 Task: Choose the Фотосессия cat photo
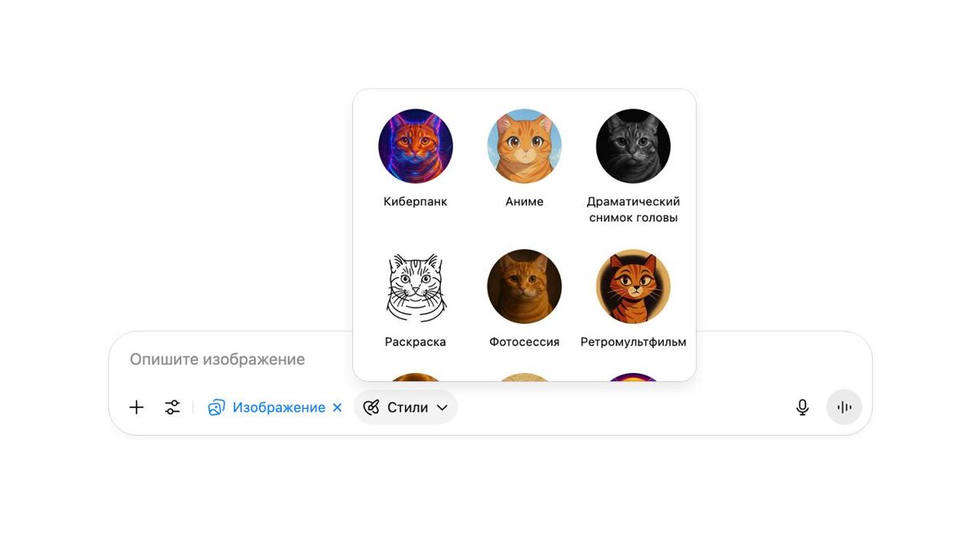pyautogui.click(x=524, y=286)
